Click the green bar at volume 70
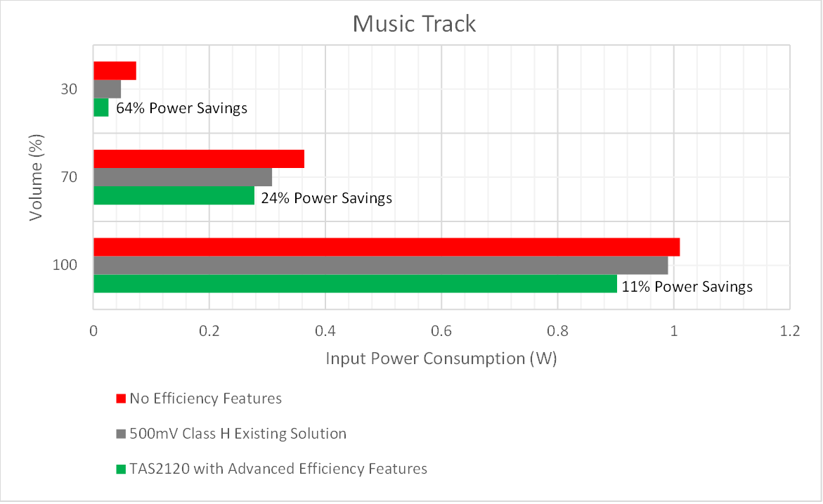823x504 pixels. (174, 195)
